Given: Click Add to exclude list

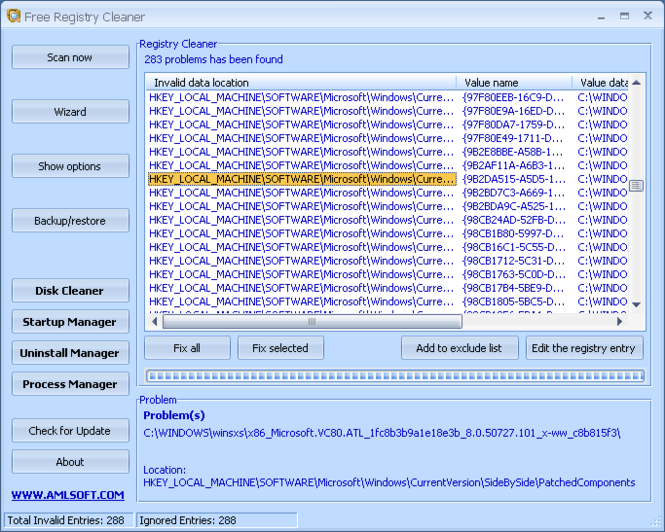Looking at the screenshot, I should point(459,348).
